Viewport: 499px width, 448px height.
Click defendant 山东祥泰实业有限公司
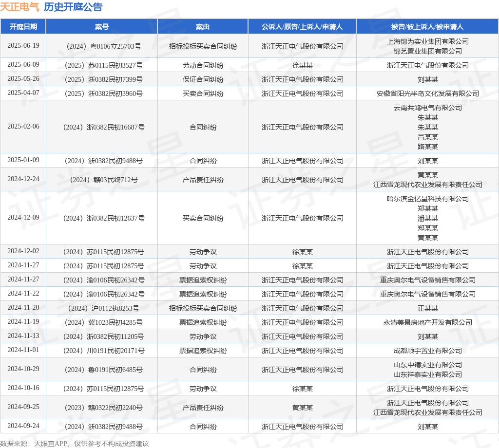(x=428, y=374)
